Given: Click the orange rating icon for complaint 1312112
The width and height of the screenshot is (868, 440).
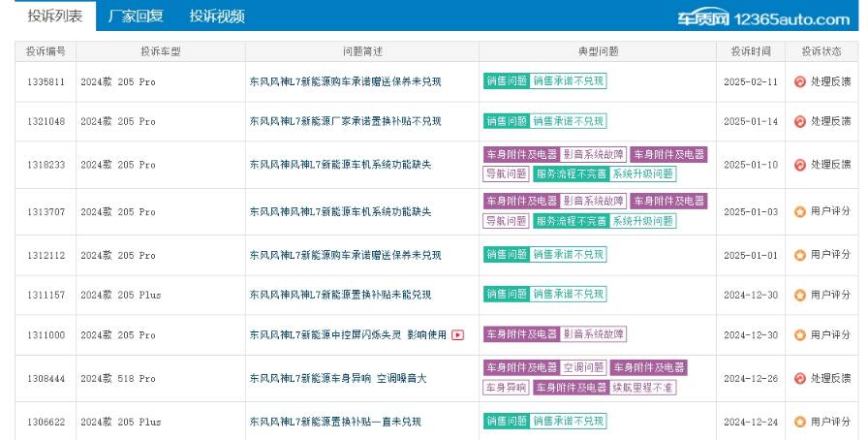Looking at the screenshot, I should (x=799, y=255).
